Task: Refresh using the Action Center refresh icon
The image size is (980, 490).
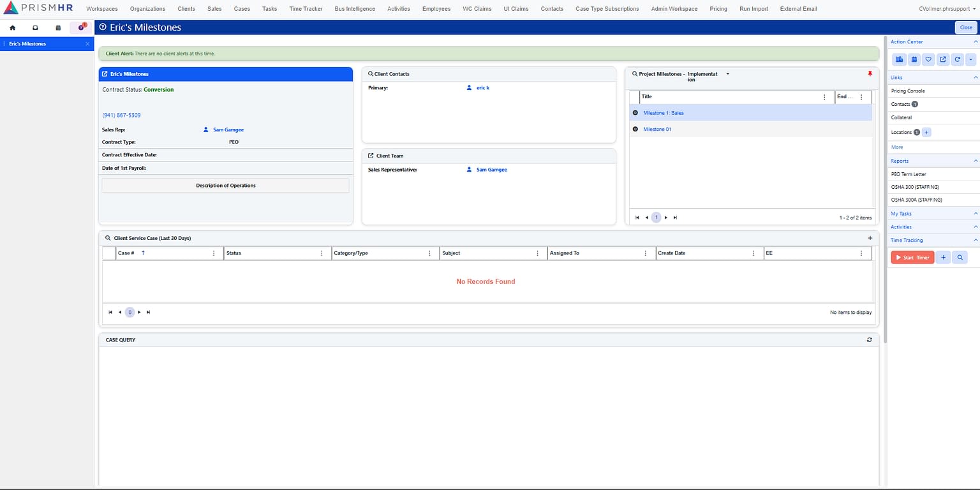Action: (x=957, y=59)
